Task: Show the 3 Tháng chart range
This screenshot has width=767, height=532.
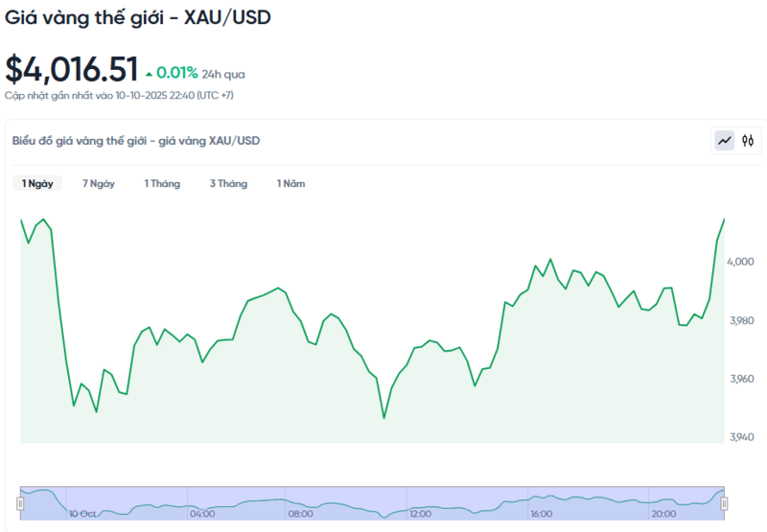Action: point(228,183)
